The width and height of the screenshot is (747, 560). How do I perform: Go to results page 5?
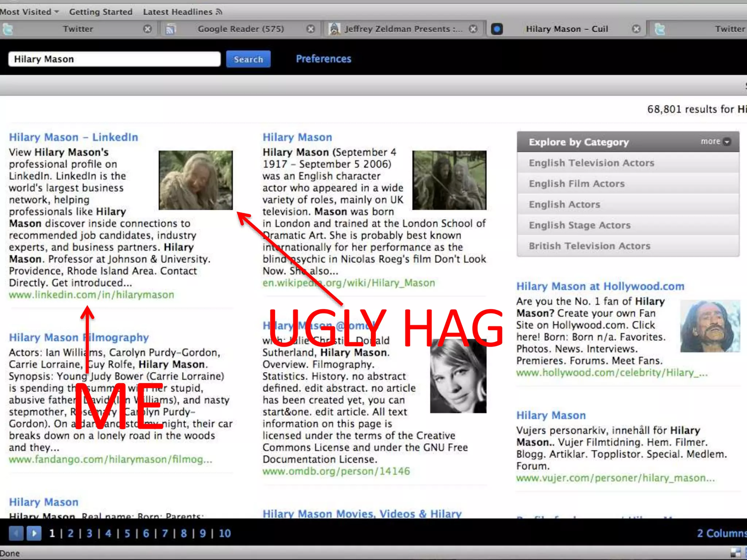(127, 533)
